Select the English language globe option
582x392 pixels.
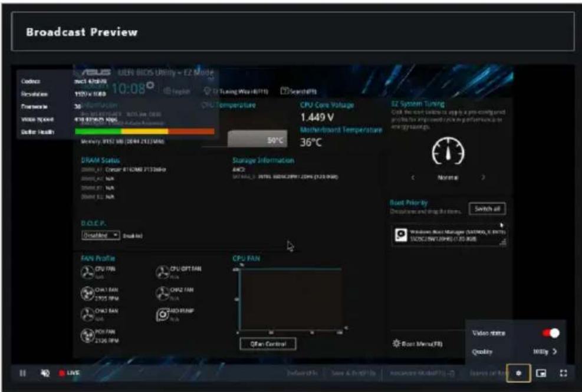click(177, 91)
